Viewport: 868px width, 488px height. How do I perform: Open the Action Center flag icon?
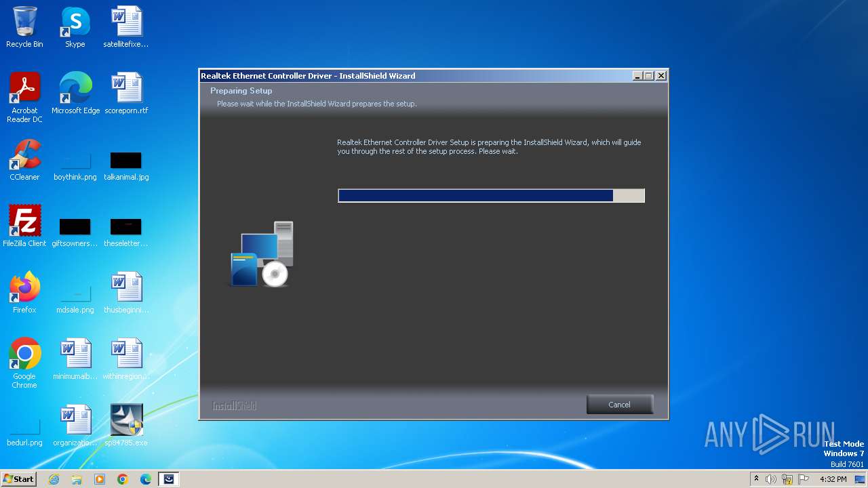[x=804, y=479]
